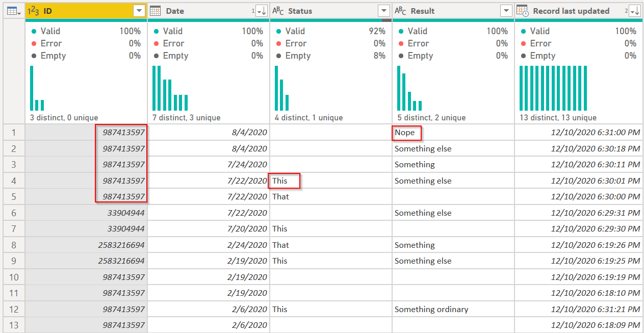Screen dimensions: 644x333
Task: Click the Status column text type icon
Action: pyautogui.click(x=278, y=11)
